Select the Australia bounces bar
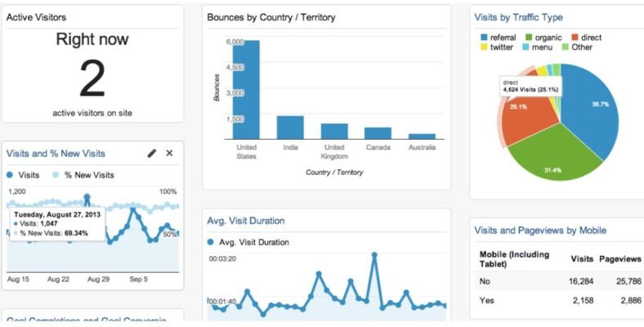644x327 pixels. point(422,137)
